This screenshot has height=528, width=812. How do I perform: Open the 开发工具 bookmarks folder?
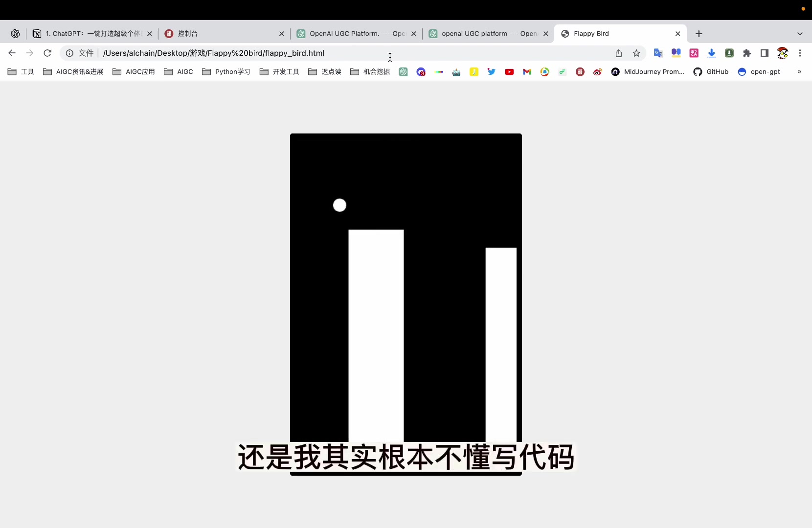click(279, 72)
